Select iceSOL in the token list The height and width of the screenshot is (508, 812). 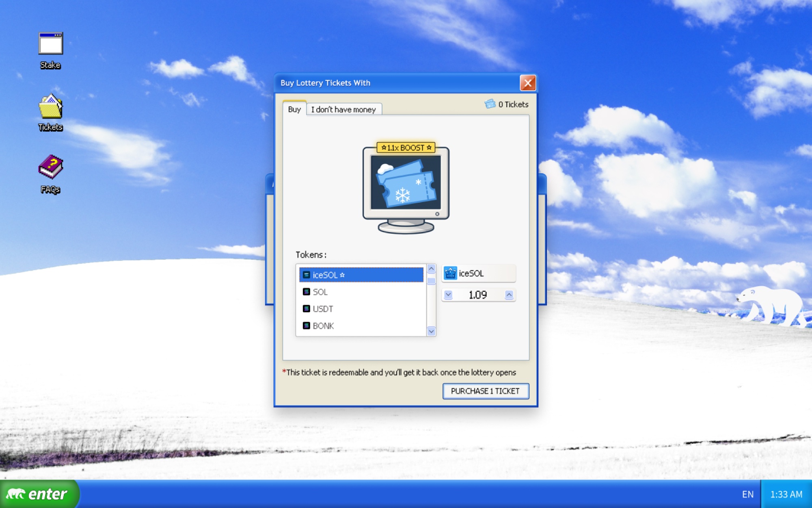(x=361, y=275)
